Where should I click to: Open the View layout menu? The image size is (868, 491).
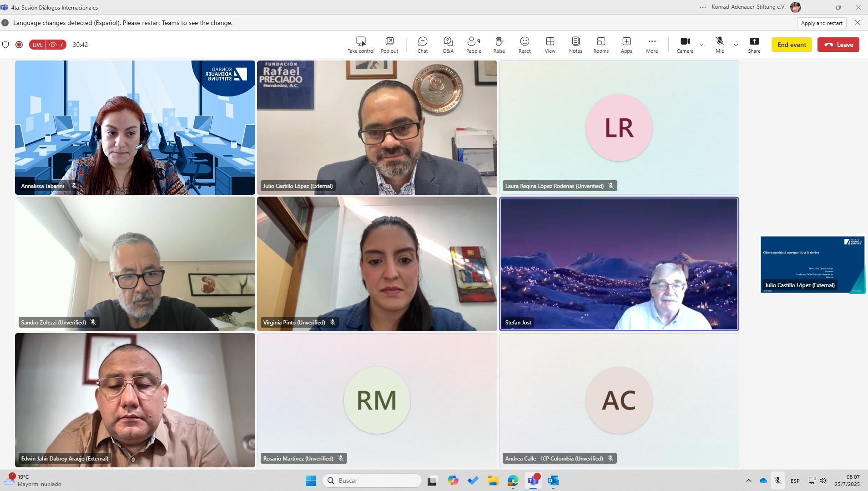550,45
